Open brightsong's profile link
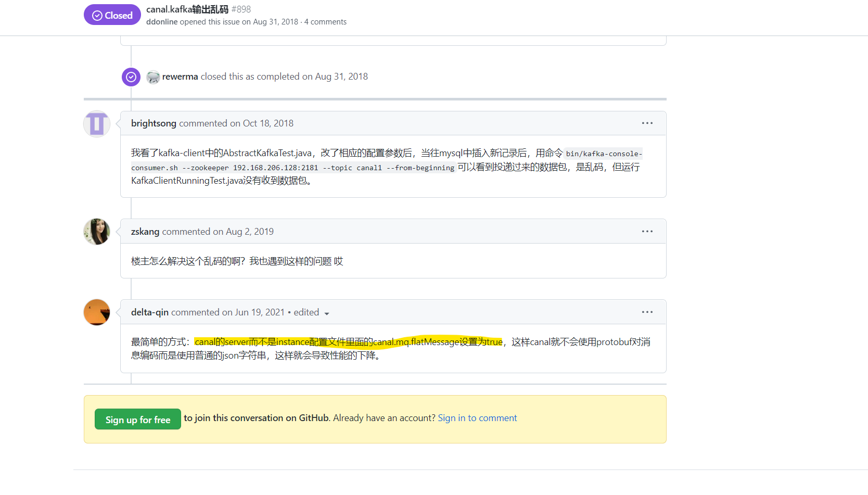 point(154,123)
